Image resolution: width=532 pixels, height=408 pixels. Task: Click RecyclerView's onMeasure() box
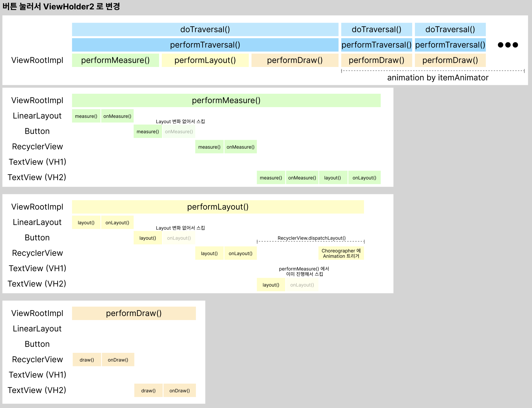pos(241,147)
